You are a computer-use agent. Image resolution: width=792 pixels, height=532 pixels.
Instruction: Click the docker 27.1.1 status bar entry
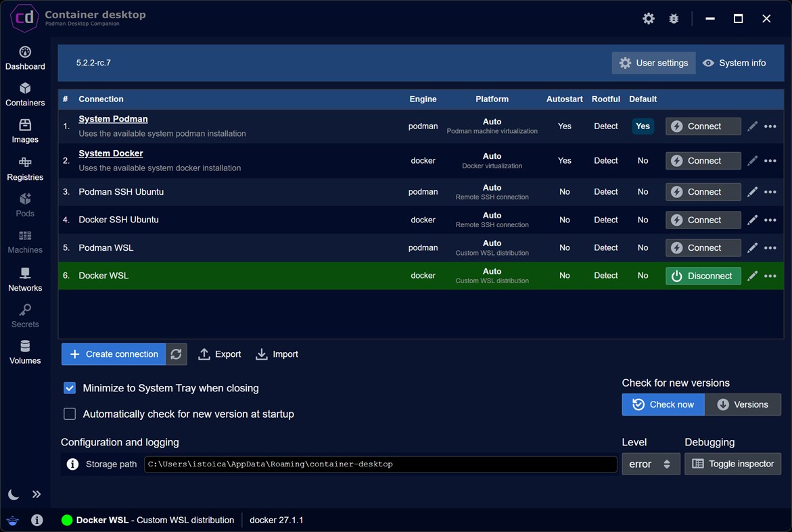point(277,520)
